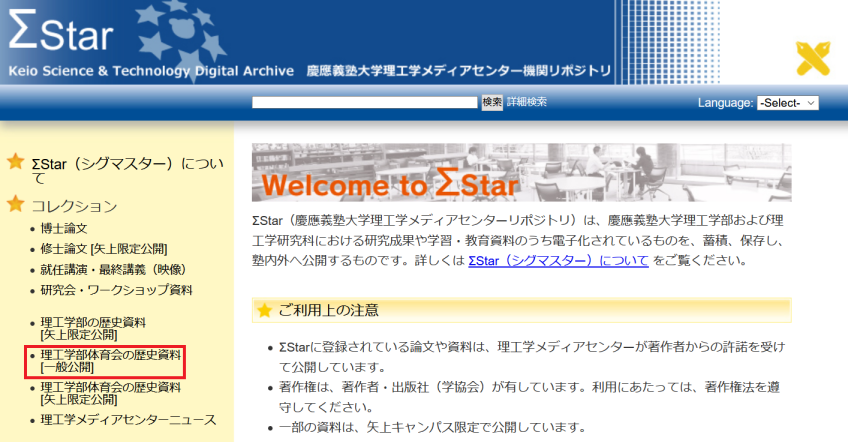Open 理工学部体育会の歴史資料 [矢上限定公開]
Screen dimensions: 848x442
pos(111,393)
